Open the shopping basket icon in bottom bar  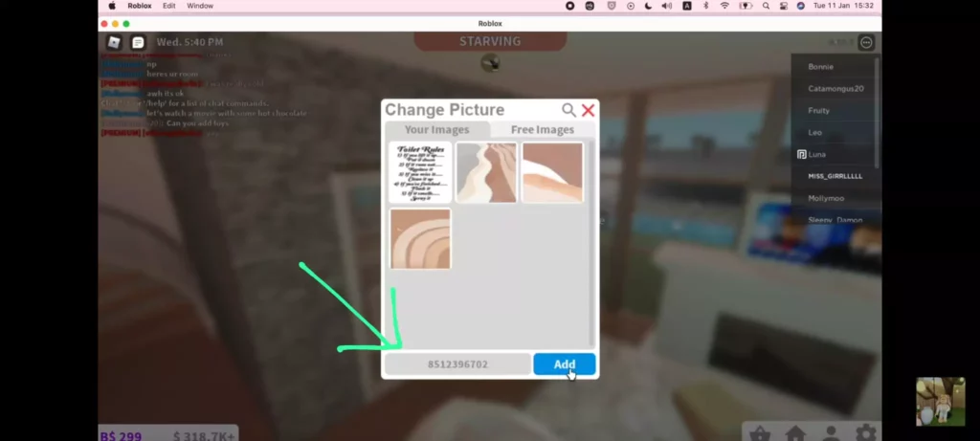click(x=759, y=433)
